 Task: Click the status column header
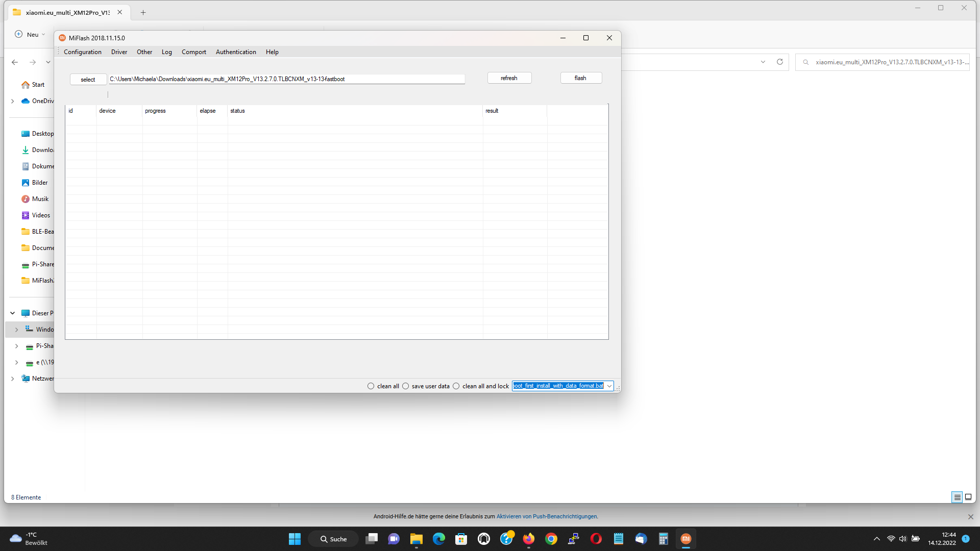pos(355,111)
